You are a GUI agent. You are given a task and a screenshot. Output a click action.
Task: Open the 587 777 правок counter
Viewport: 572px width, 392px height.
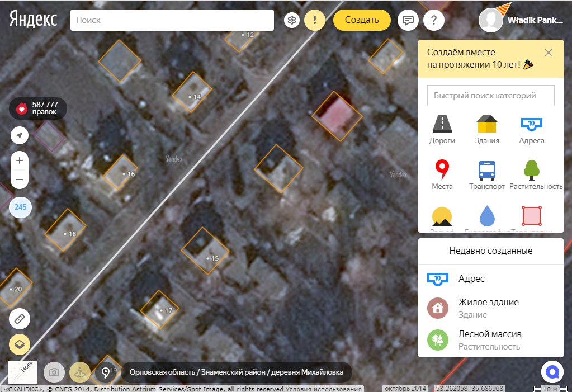[x=38, y=108]
